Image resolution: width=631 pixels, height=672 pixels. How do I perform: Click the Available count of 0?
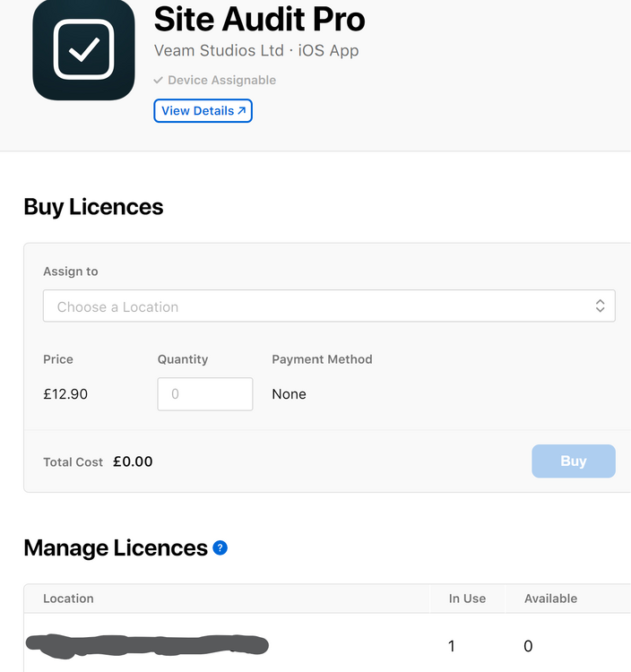[528, 646]
